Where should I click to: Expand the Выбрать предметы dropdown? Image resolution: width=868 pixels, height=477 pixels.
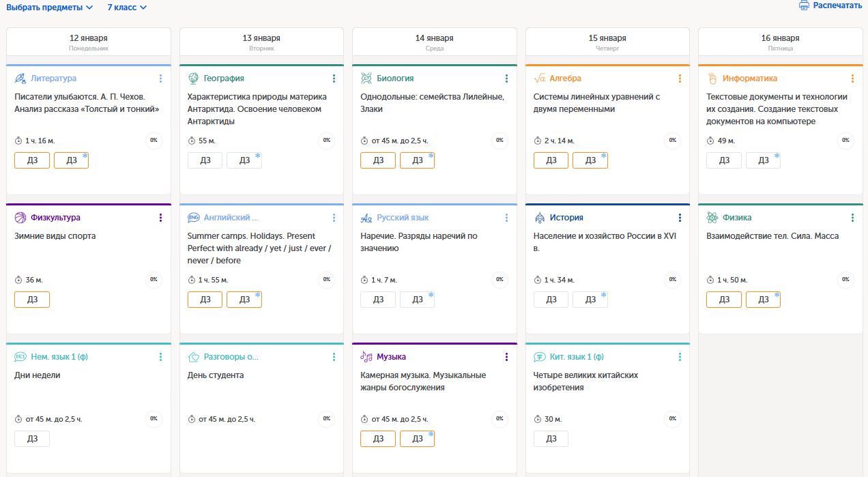point(49,8)
